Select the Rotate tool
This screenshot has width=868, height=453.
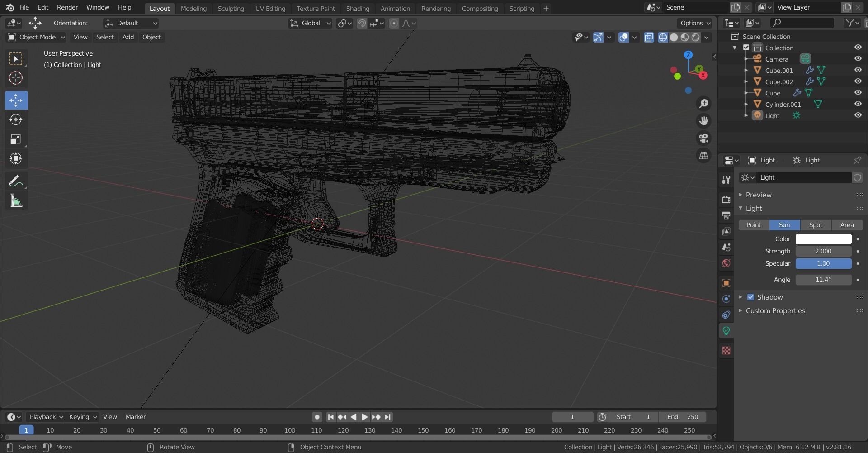tap(16, 119)
